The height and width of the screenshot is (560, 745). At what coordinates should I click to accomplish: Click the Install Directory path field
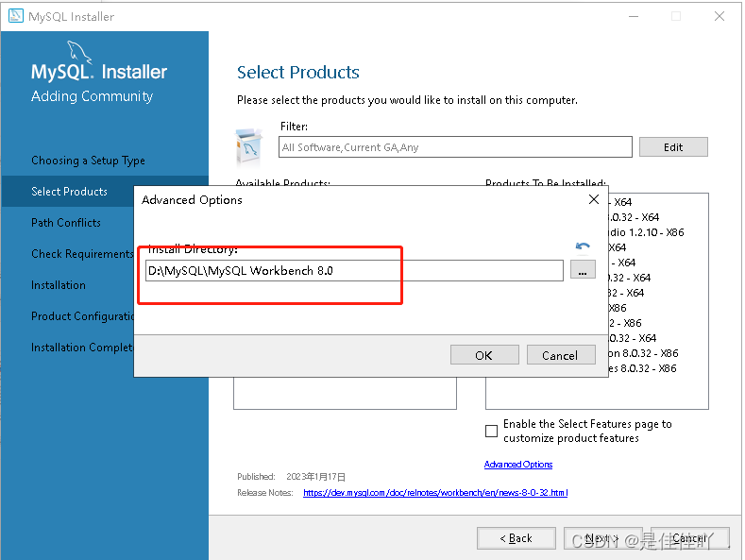[x=354, y=270]
